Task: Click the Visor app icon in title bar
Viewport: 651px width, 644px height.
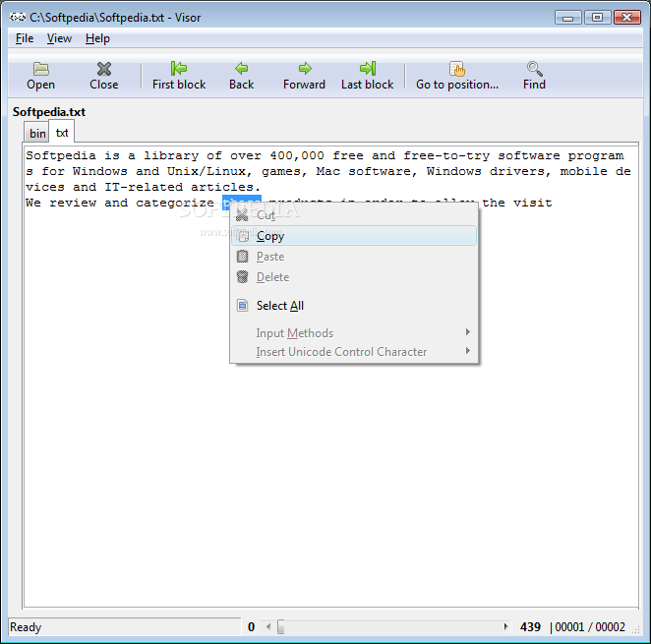Action: click(18, 18)
